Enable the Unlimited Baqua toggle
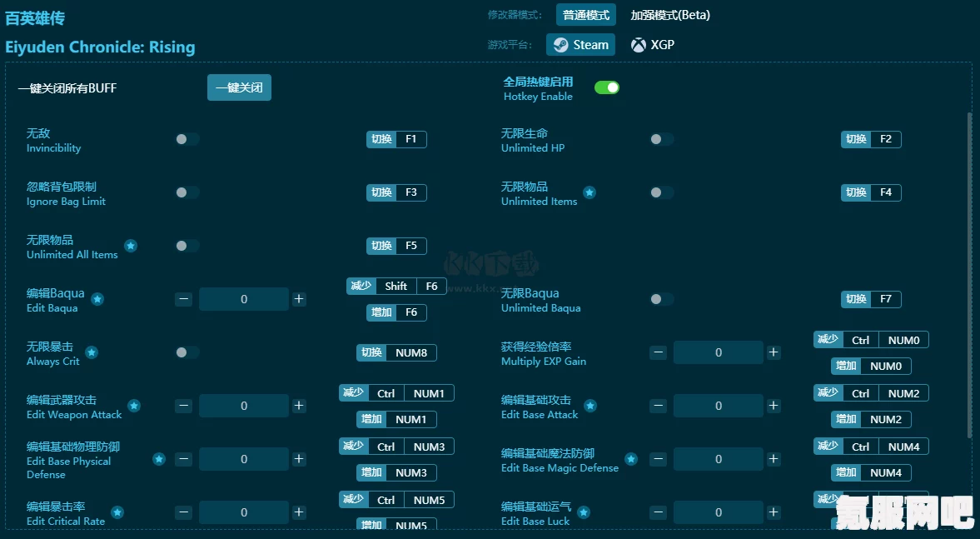 [661, 299]
